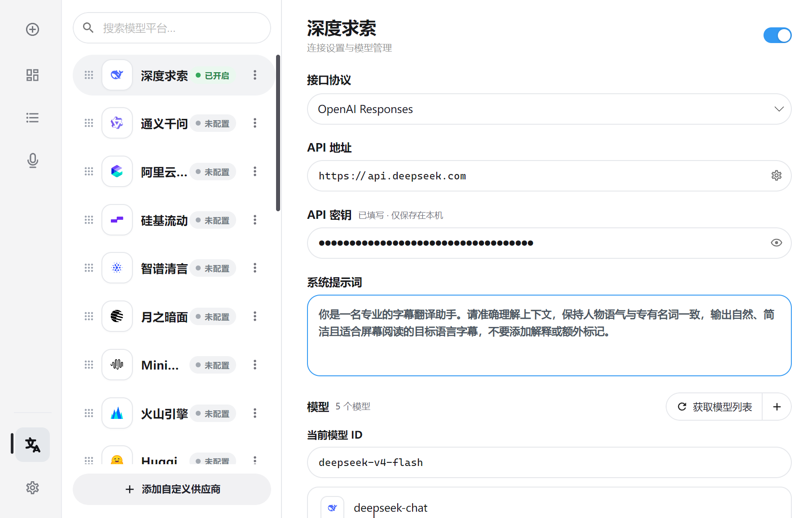Open the microphone icon in left sidebar
812x518 pixels.
point(32,161)
